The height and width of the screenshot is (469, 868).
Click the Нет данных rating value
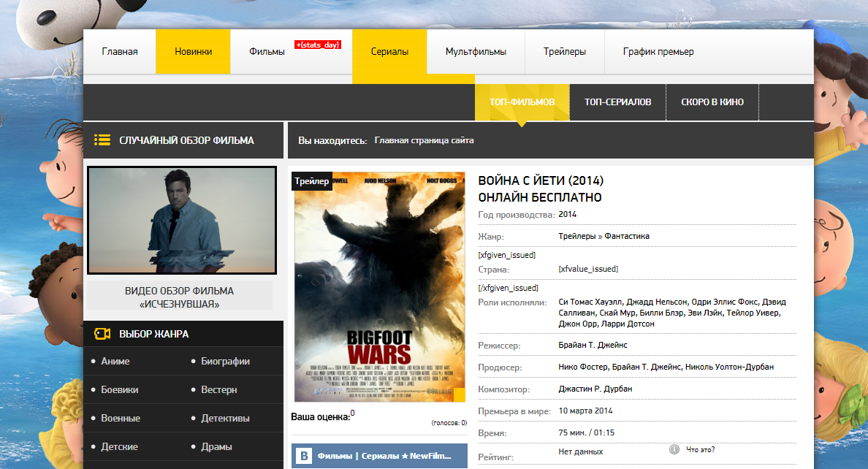(581, 452)
